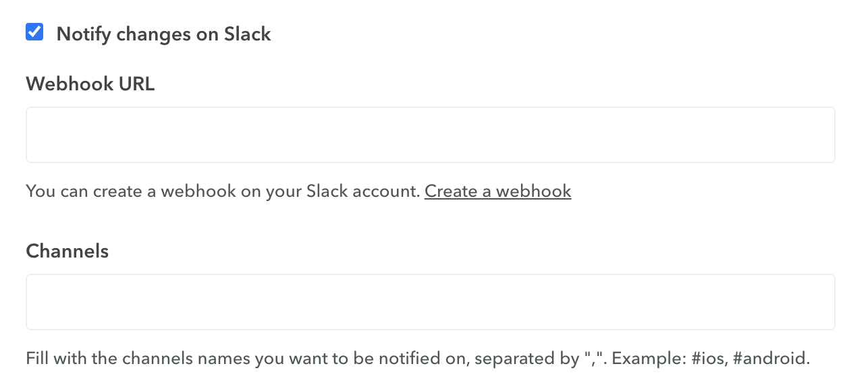868x391 pixels.
Task: Click the underlined webhook creation link
Action: tap(497, 191)
